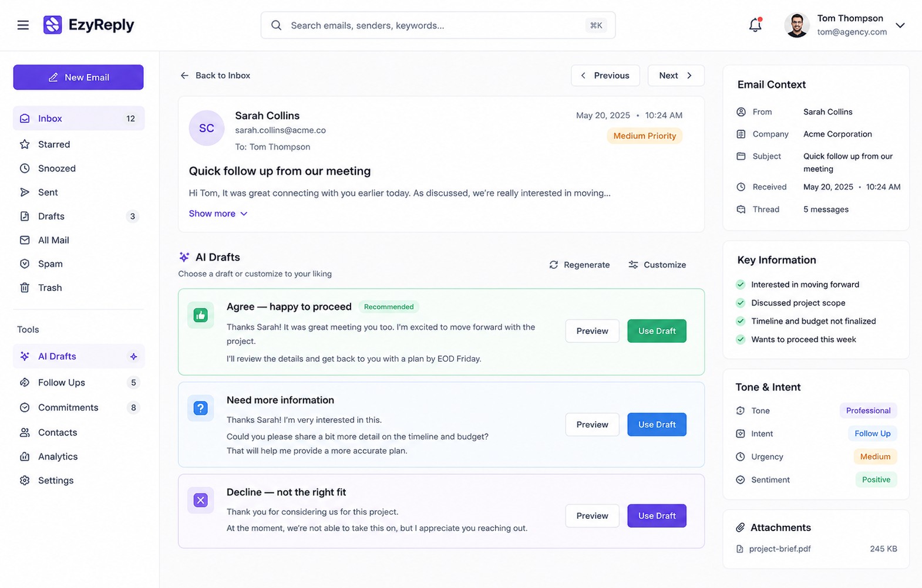Click the thumbs-up icon on Agree draft
The height and width of the screenshot is (588, 922).
click(201, 315)
